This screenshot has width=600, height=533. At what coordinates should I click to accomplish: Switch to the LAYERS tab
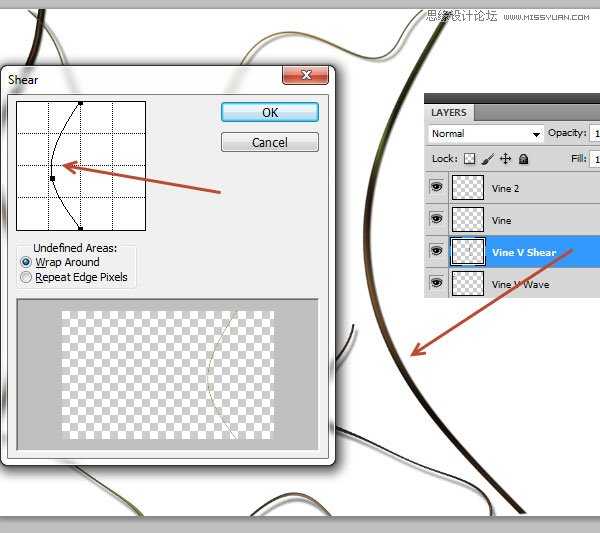[449, 112]
